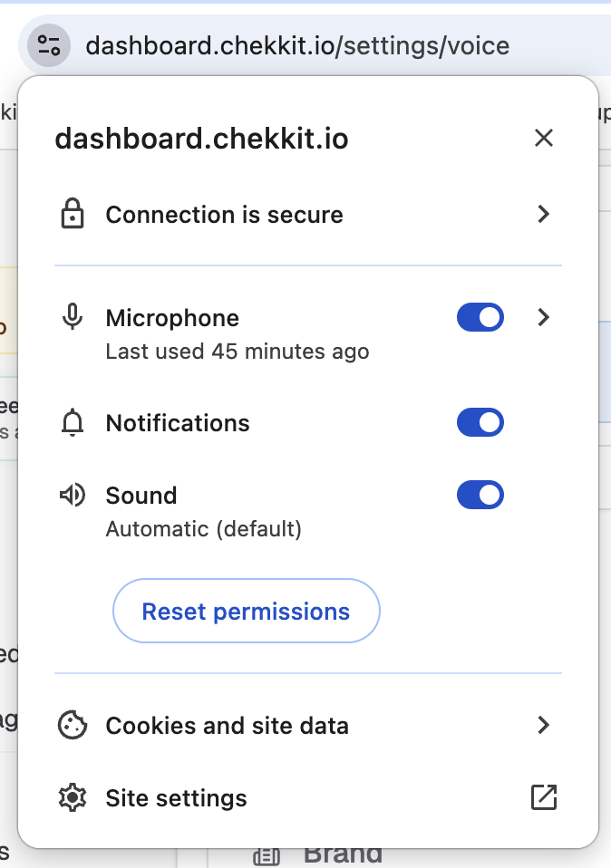Click the address bar URL text
The image size is (611, 868).
pyautogui.click(x=297, y=45)
